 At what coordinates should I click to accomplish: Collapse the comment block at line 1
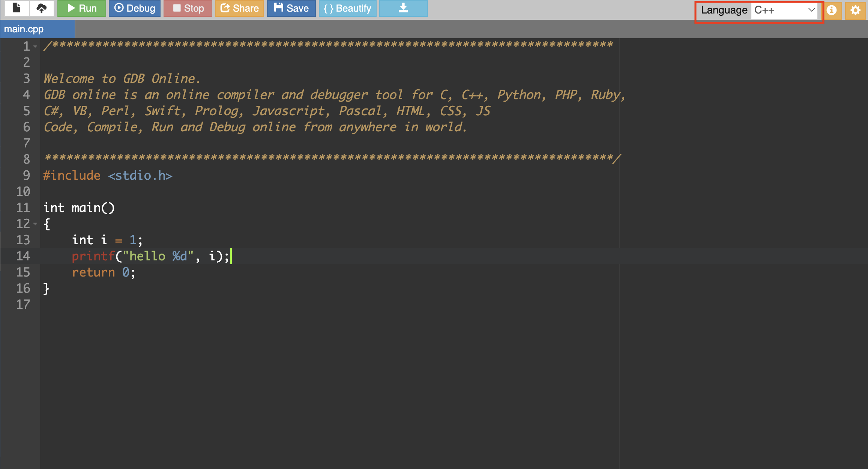point(36,47)
